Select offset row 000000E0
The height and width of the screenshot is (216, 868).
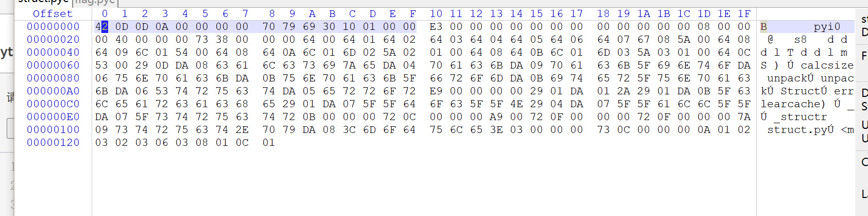tap(53, 117)
